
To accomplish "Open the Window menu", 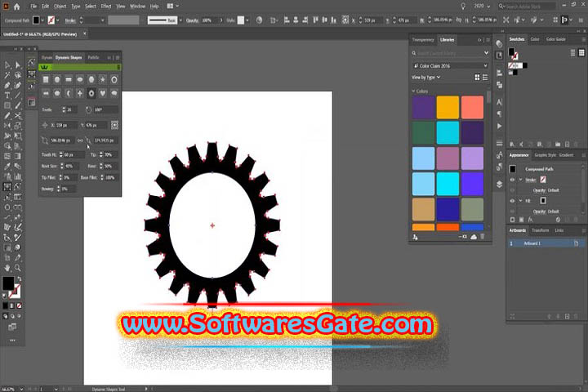I will tap(137, 7).
